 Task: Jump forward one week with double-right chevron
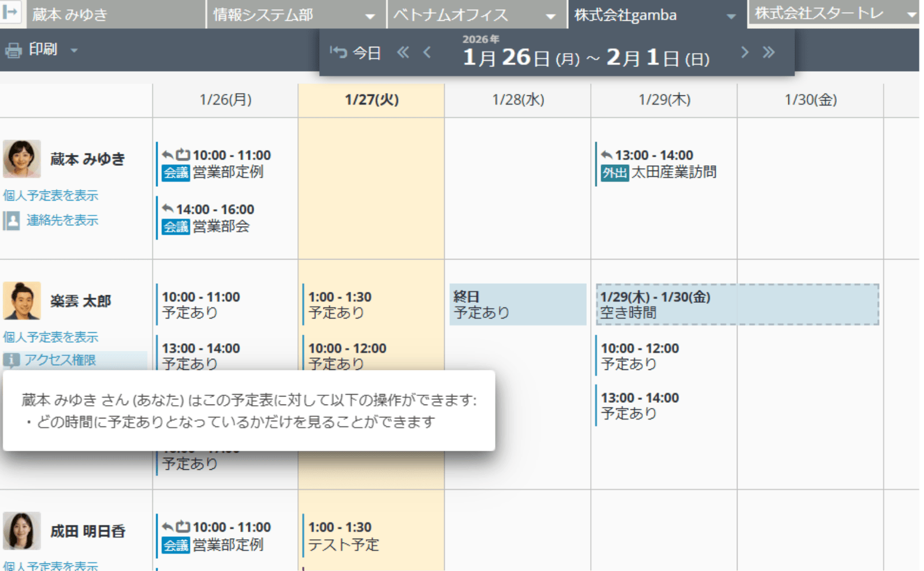[768, 53]
